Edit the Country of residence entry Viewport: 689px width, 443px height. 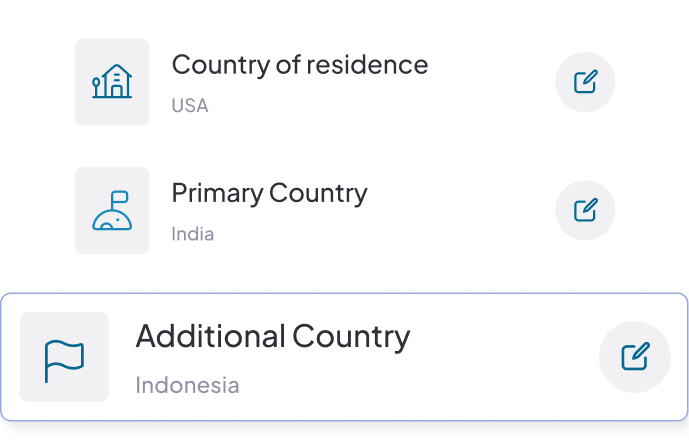coord(585,82)
